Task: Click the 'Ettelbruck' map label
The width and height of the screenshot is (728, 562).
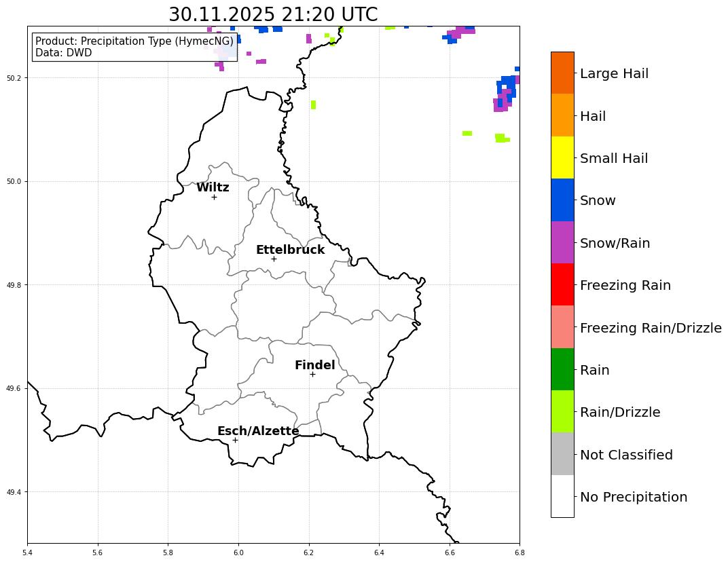Action: [290, 250]
